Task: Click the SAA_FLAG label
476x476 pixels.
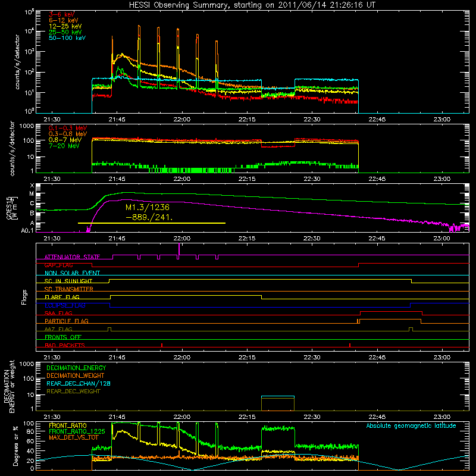Action: (58, 313)
